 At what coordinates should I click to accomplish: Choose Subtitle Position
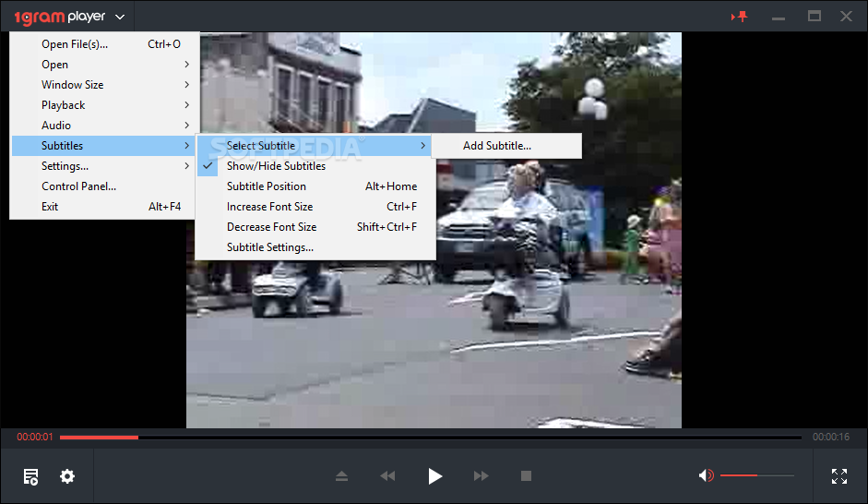pyautogui.click(x=315, y=186)
